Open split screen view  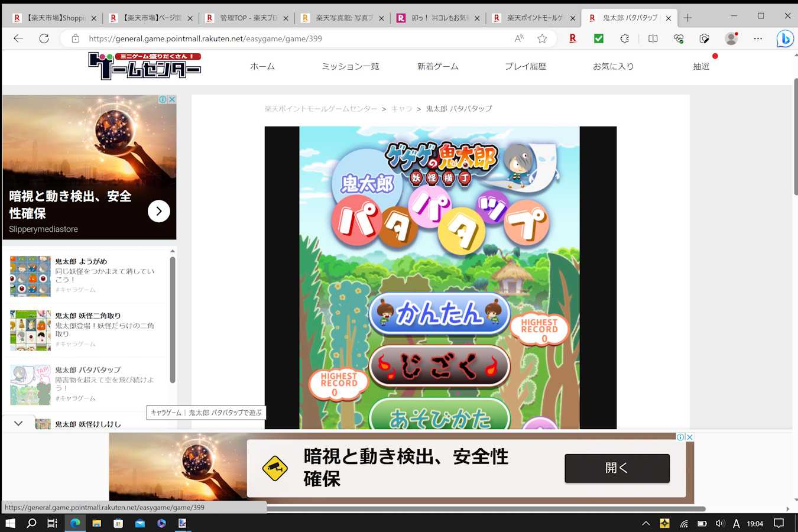(x=653, y=38)
